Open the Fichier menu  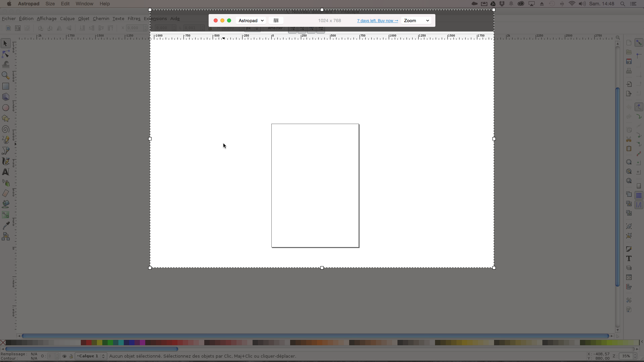(9, 18)
